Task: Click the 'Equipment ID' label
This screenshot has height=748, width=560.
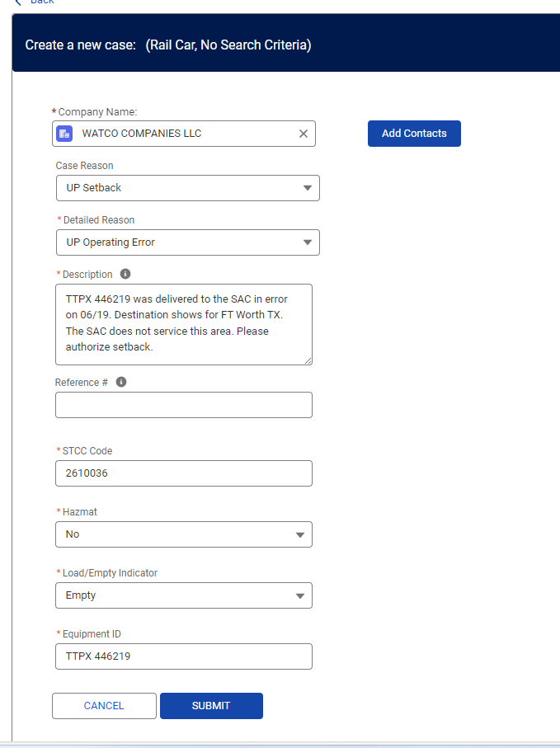Action: (92, 634)
